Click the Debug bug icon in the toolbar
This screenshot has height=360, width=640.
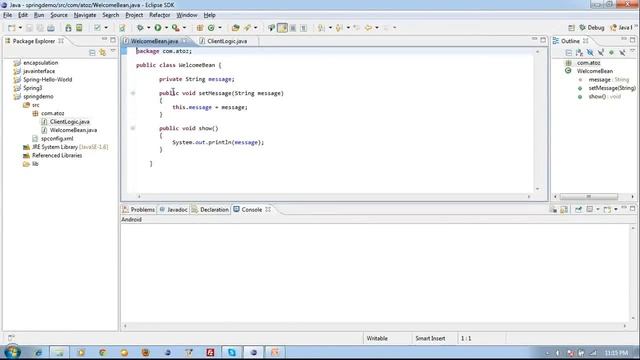point(140,28)
